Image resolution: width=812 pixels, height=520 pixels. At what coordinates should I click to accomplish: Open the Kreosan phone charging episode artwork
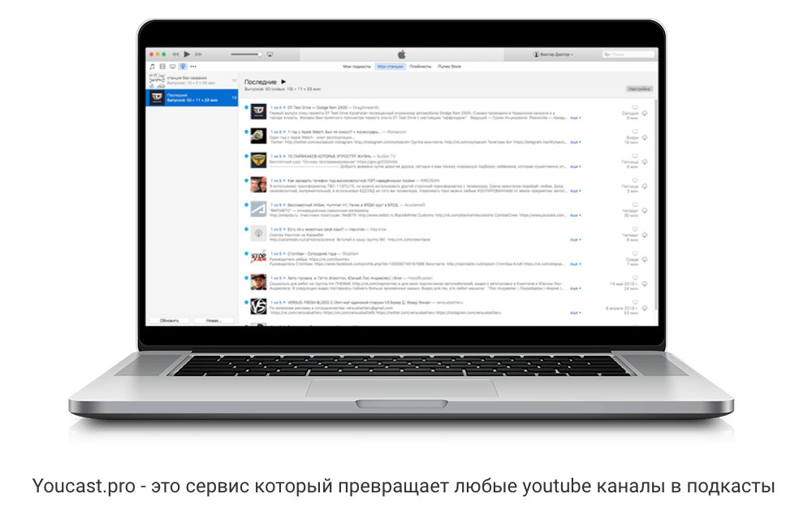click(x=258, y=185)
